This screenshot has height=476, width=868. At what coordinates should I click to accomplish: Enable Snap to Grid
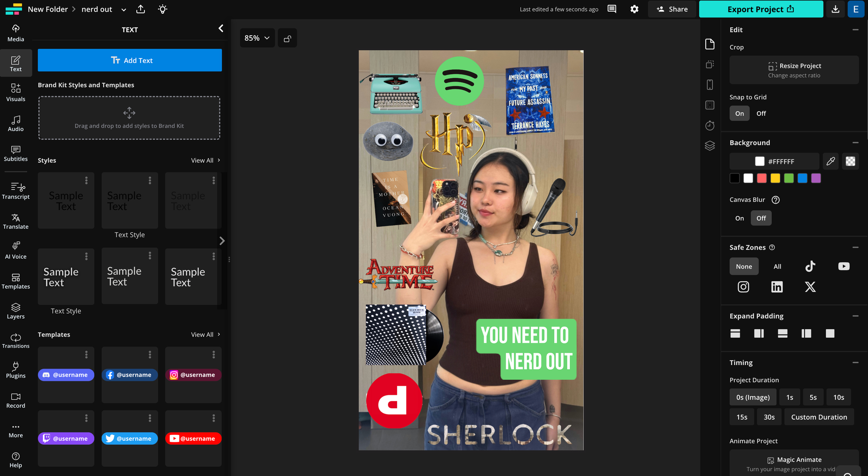click(739, 113)
